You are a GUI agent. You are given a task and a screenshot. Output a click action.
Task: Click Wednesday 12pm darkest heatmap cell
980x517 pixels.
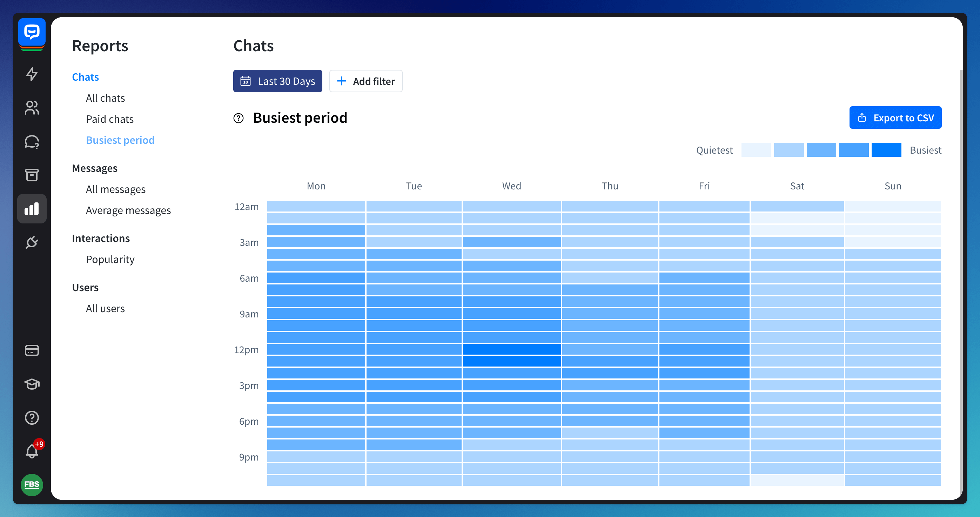point(511,349)
